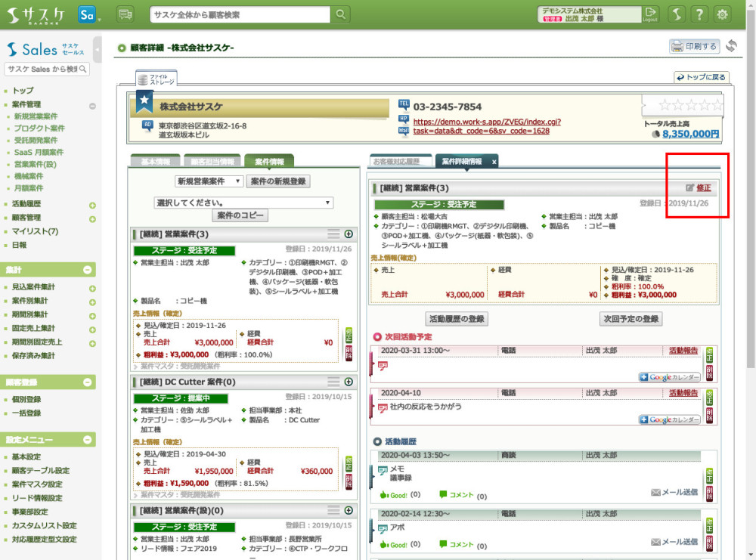Click the サスケ全体から顧客検索 search field
This screenshot has width=756, height=560.
[240, 14]
